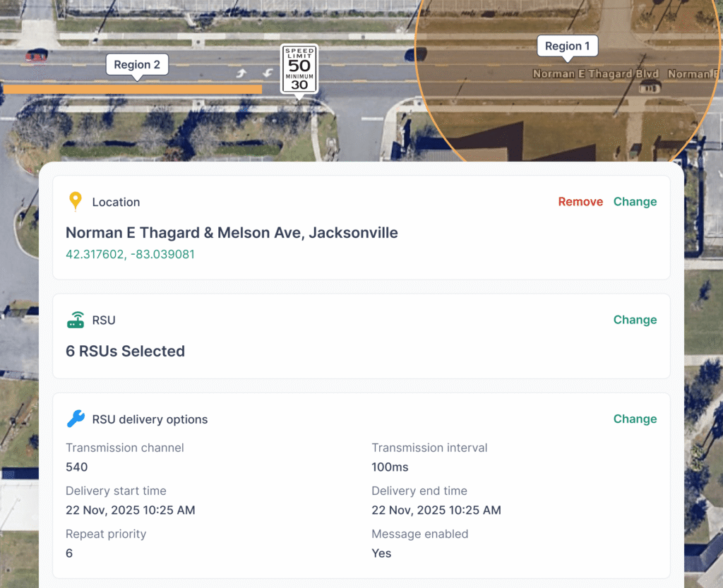Remove the selected location
This screenshot has width=723, height=588.
(x=580, y=201)
